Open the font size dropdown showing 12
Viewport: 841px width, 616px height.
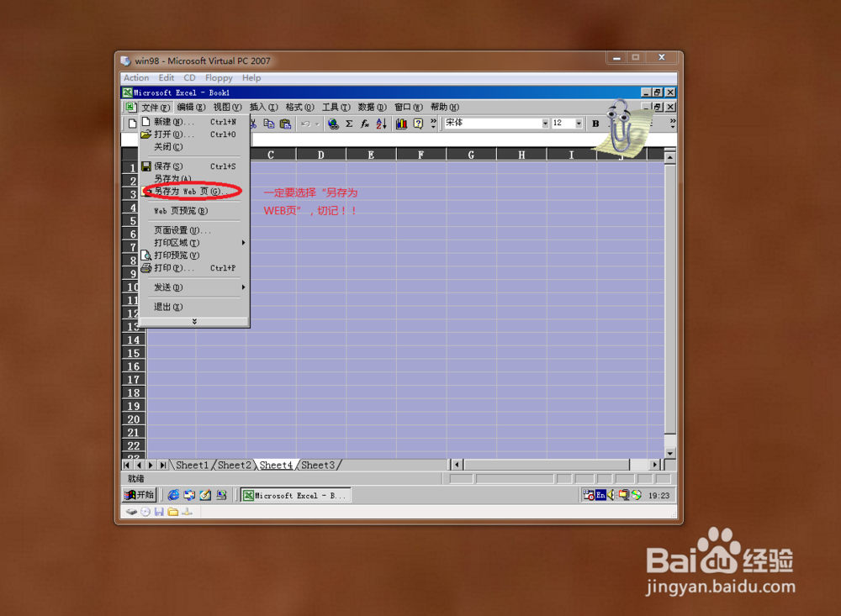579,124
